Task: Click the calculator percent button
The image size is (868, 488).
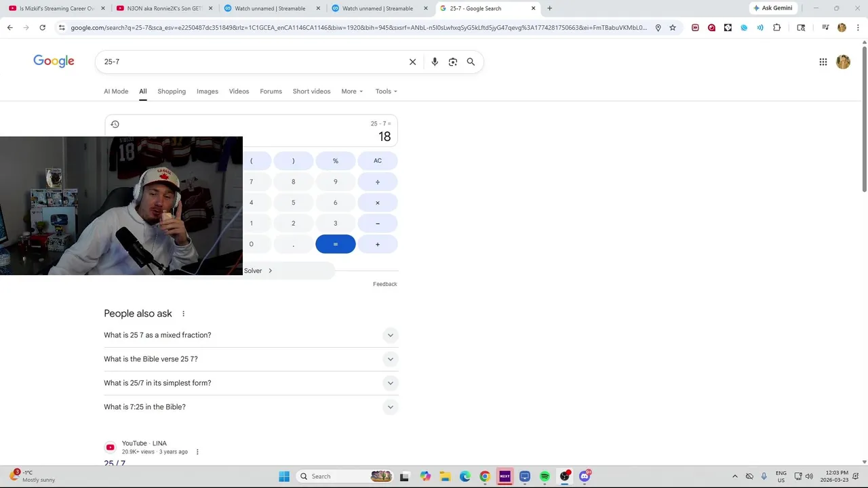Action: [336, 161]
